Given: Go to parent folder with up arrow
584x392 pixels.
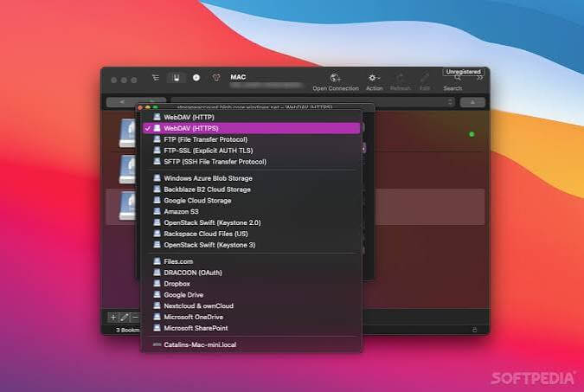Looking at the screenshot, I should click(472, 102).
